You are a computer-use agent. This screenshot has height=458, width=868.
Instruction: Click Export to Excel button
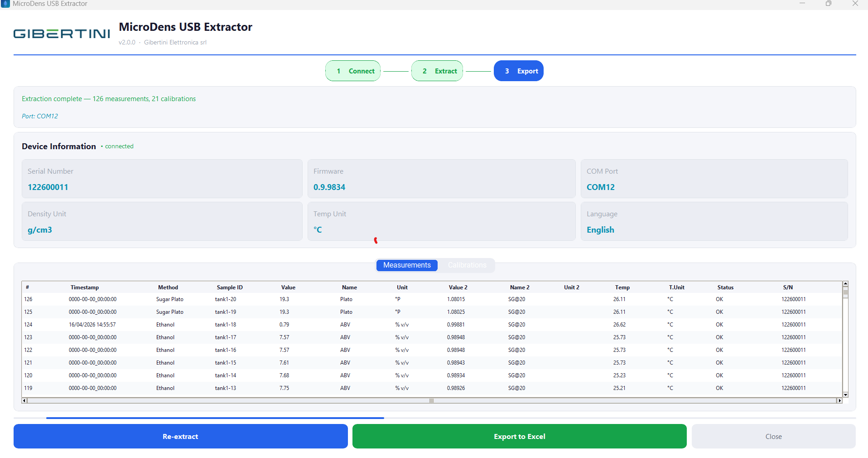tap(520, 436)
